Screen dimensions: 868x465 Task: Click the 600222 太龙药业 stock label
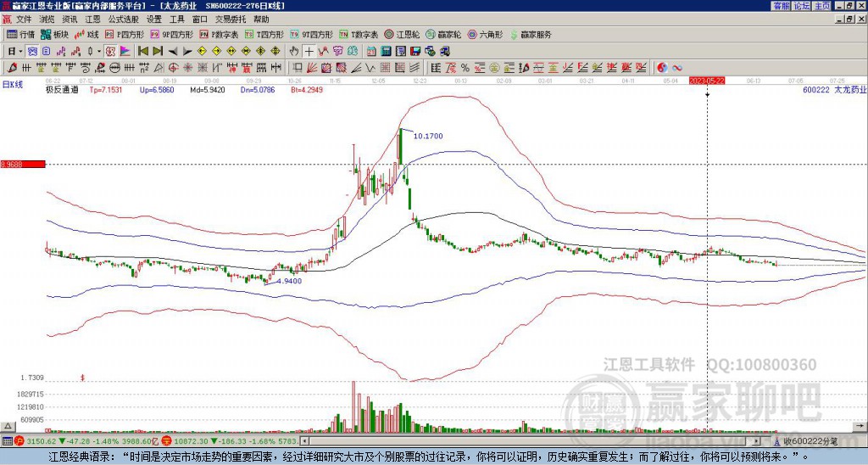click(835, 89)
